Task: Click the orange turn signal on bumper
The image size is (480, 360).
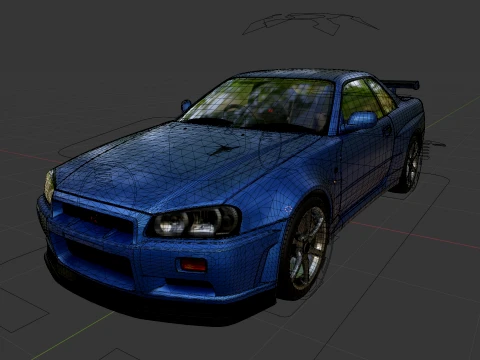Action: click(193, 265)
